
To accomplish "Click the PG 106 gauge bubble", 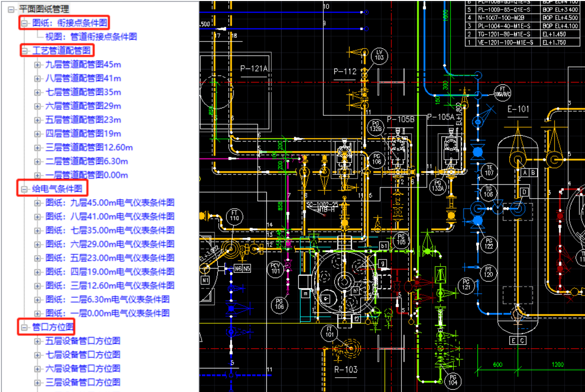I will click(279, 304).
